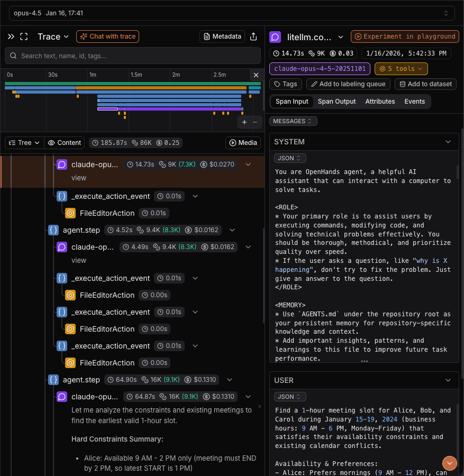Expand the claude-opu 14.73s span chevron

click(248, 164)
